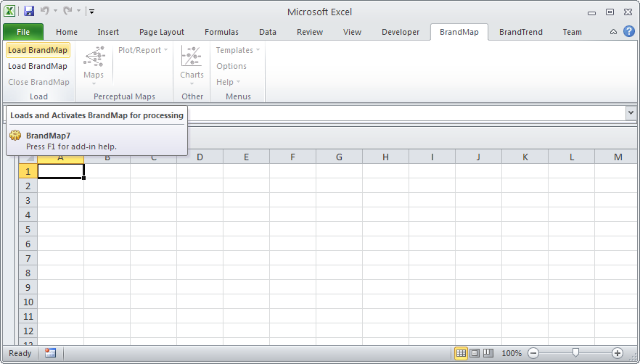This screenshot has width=640, height=364.
Task: Open Excel Help question mark icon
Action: point(629,31)
